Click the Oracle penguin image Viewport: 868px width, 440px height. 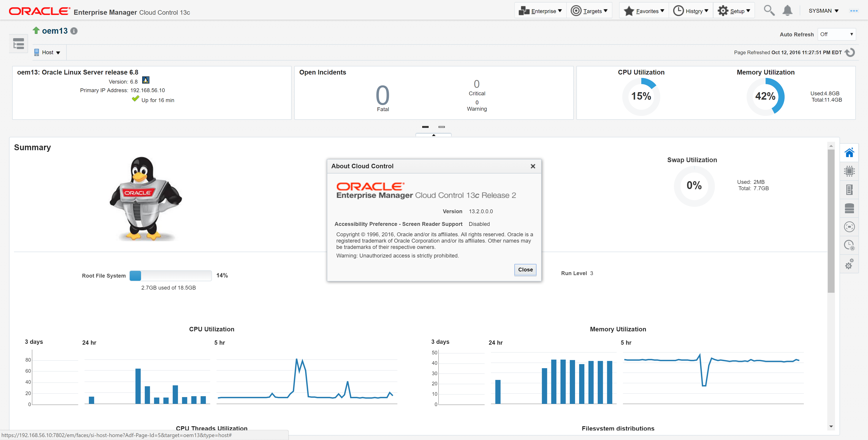146,199
